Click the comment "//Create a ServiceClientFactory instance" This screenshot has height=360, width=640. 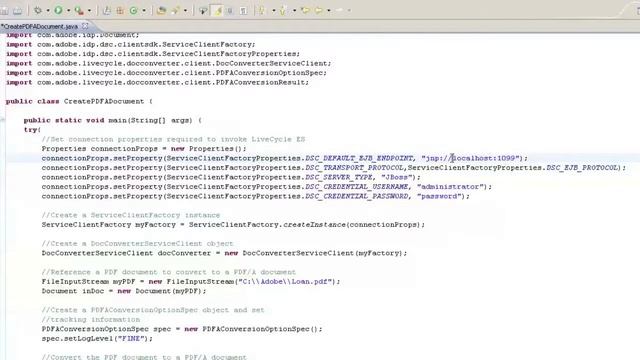point(131,215)
